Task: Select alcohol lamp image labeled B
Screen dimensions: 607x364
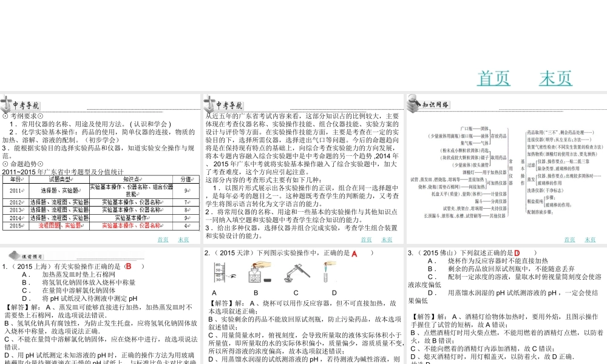Action: click(x=260, y=272)
